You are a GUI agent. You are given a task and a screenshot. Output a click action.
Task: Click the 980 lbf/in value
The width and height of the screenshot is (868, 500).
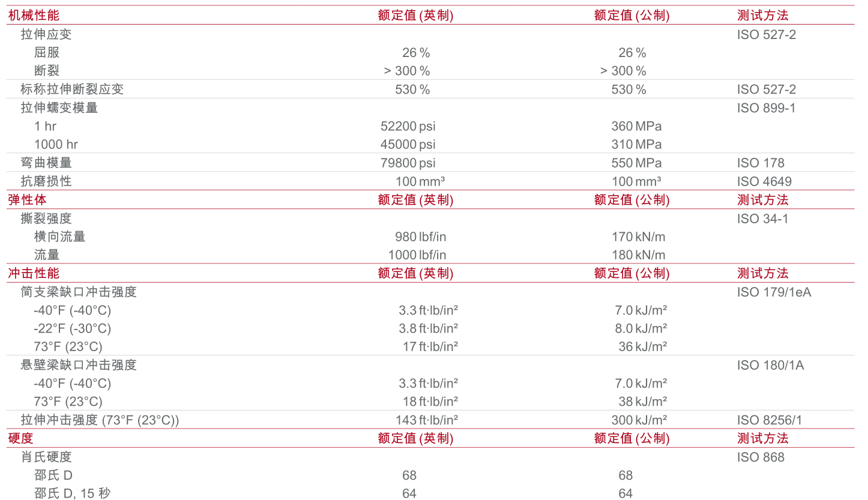420,236
